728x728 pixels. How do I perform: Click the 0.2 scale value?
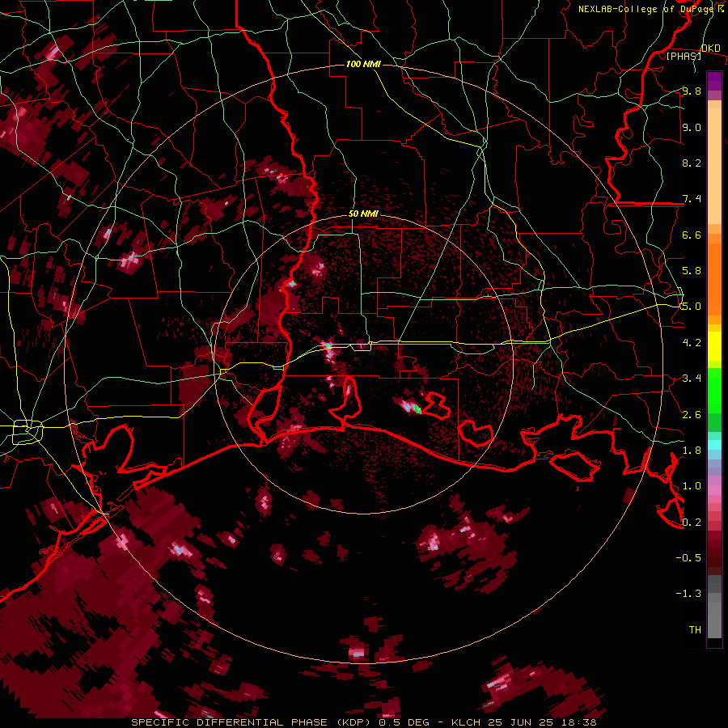(x=692, y=523)
